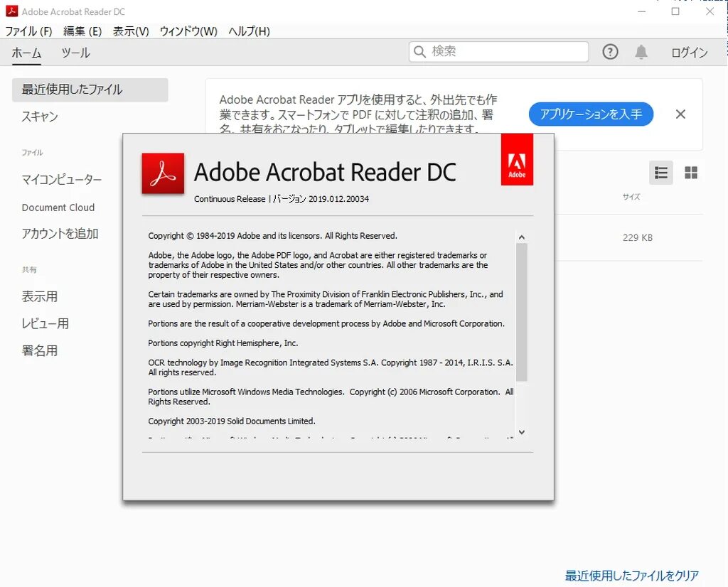This screenshot has width=728, height=587.
Task: Switch to the ツール tab
Action: pyautogui.click(x=75, y=53)
